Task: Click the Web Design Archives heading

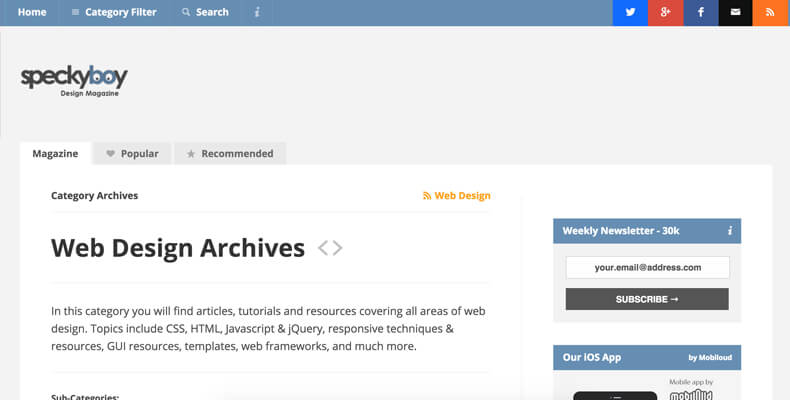Action: (x=178, y=248)
